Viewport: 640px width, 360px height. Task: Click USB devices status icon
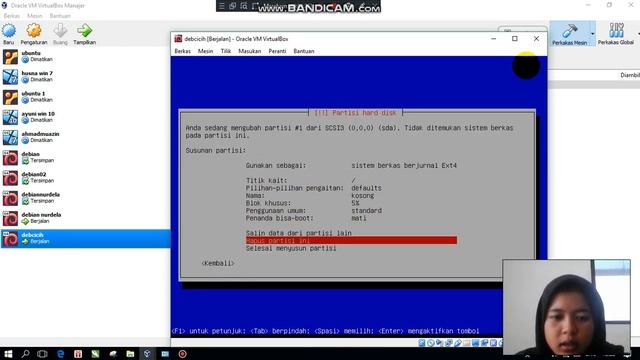tap(458, 343)
